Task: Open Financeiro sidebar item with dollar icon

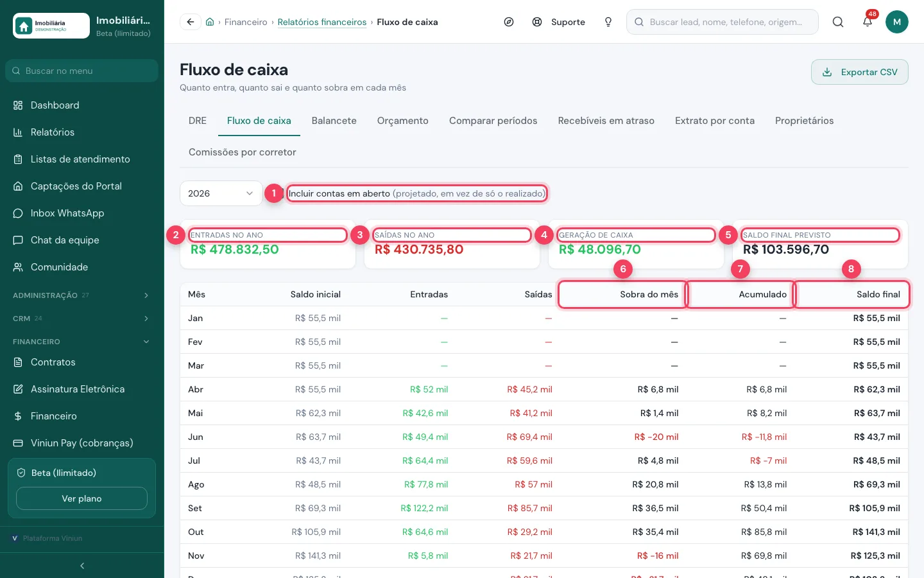Action: [81, 416]
